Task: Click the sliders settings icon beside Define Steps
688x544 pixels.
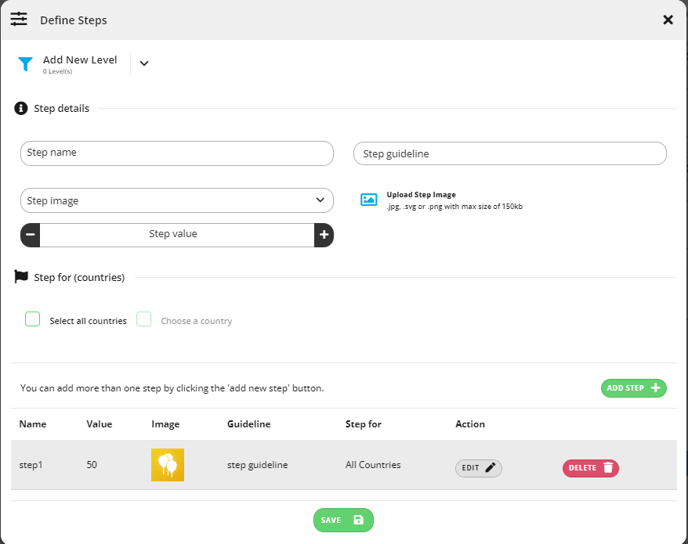Action: [19, 19]
